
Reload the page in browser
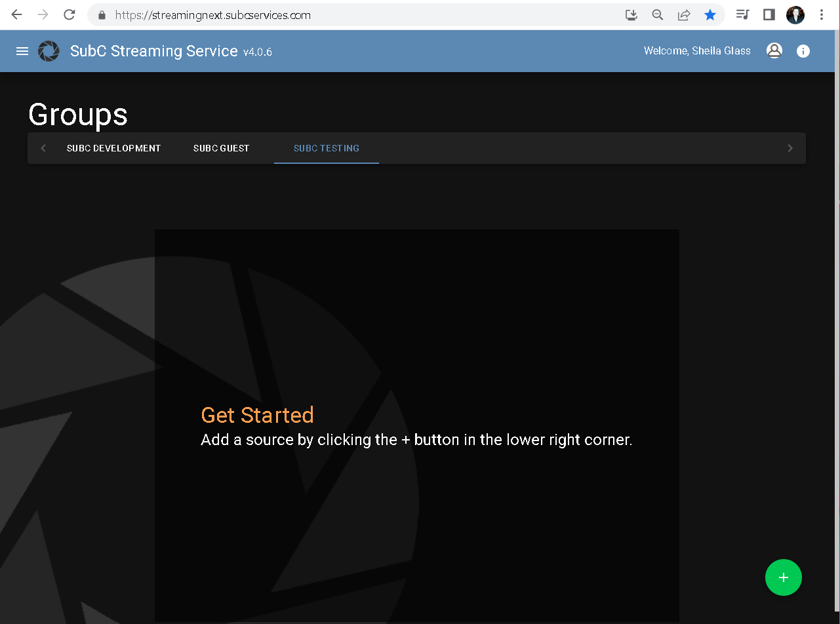[69, 14]
